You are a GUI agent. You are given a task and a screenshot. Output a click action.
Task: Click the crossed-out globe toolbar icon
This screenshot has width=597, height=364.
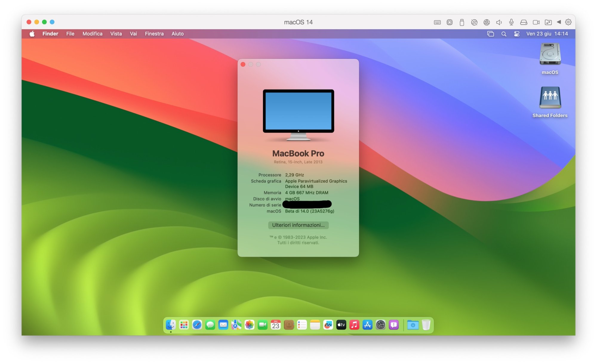tap(474, 22)
